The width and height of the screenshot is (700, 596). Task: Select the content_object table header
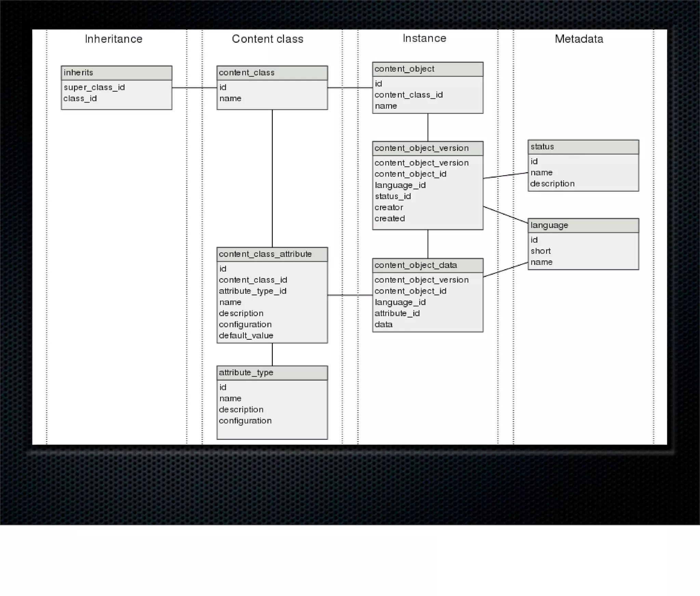coord(427,69)
